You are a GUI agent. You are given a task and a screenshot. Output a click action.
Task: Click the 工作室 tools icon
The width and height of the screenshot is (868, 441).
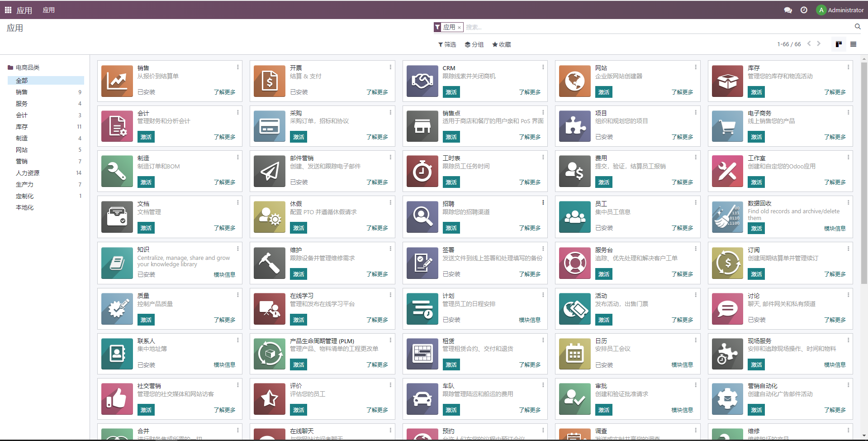tap(728, 171)
